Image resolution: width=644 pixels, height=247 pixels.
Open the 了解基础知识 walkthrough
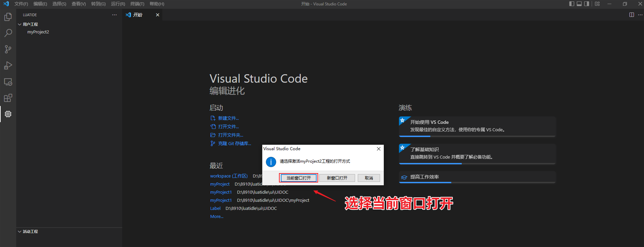pyautogui.click(x=477, y=153)
